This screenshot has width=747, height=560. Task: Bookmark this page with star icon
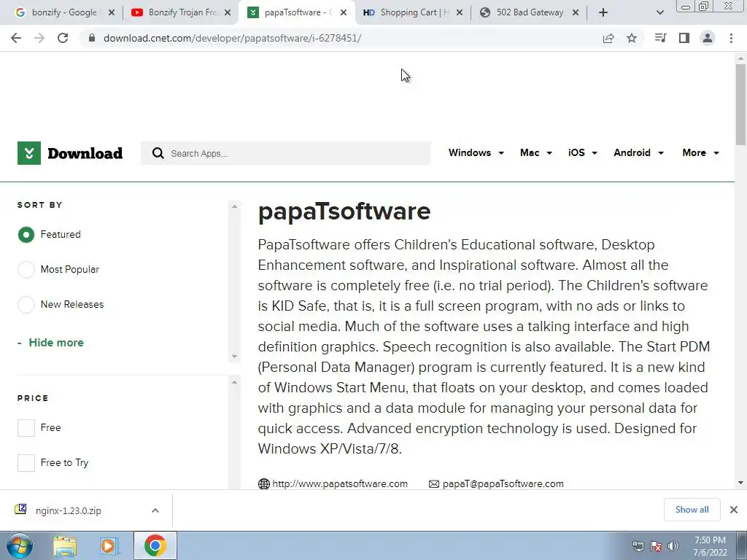(632, 38)
